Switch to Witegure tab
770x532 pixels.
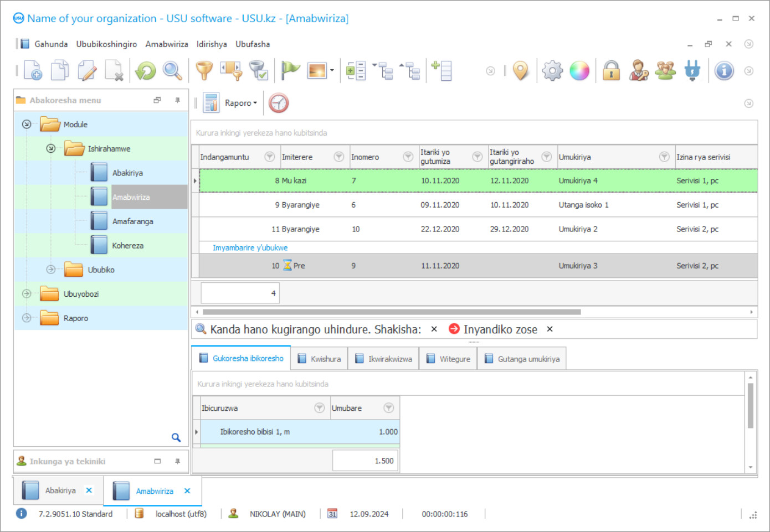pyautogui.click(x=449, y=359)
